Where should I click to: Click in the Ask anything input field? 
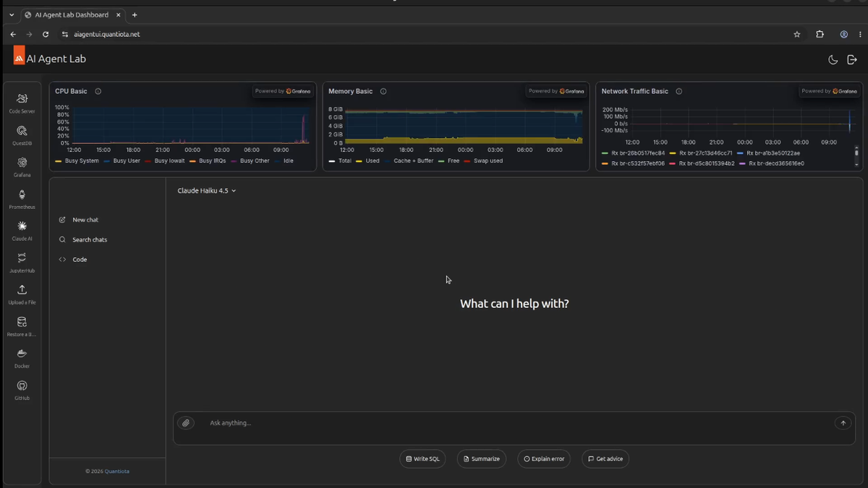tap(514, 423)
